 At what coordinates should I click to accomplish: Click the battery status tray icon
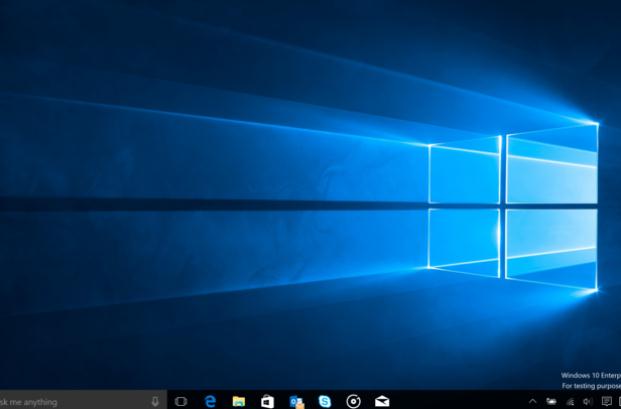(x=551, y=401)
